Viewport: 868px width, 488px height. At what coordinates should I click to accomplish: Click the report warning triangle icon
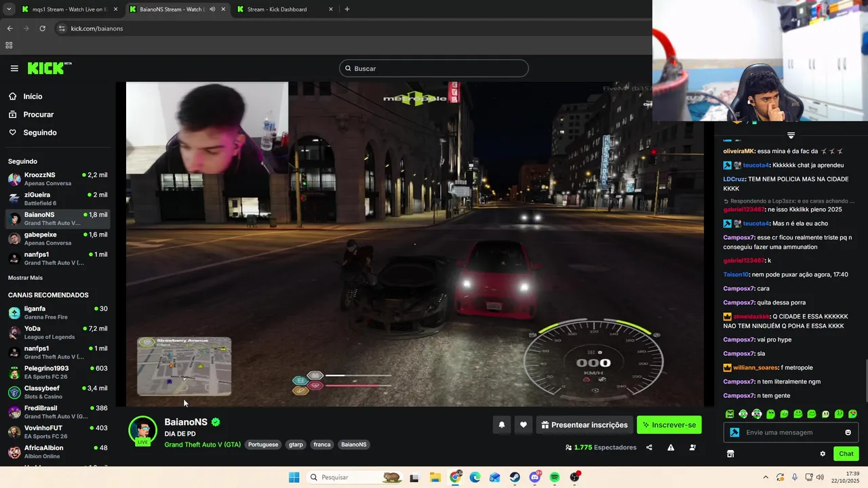(671, 447)
